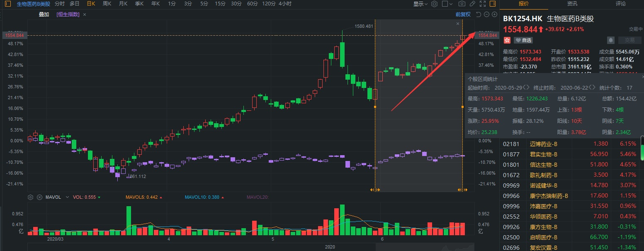Open chart settings gear in top toolbar
The height and width of the screenshot is (251, 644).
click(435, 4)
